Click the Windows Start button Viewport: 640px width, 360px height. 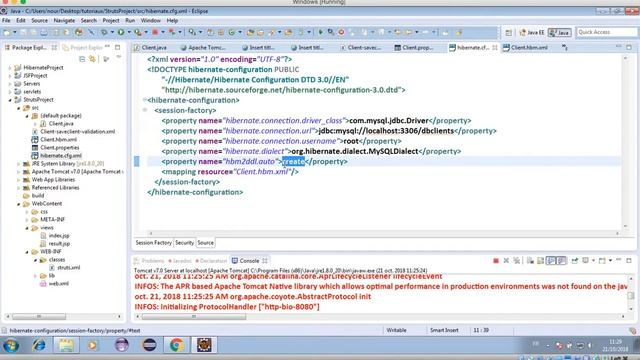coord(11,345)
